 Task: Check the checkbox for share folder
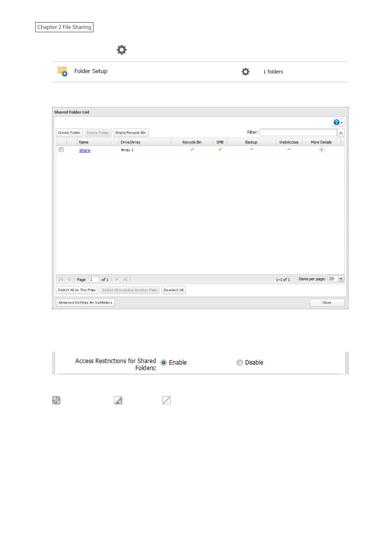click(61, 150)
